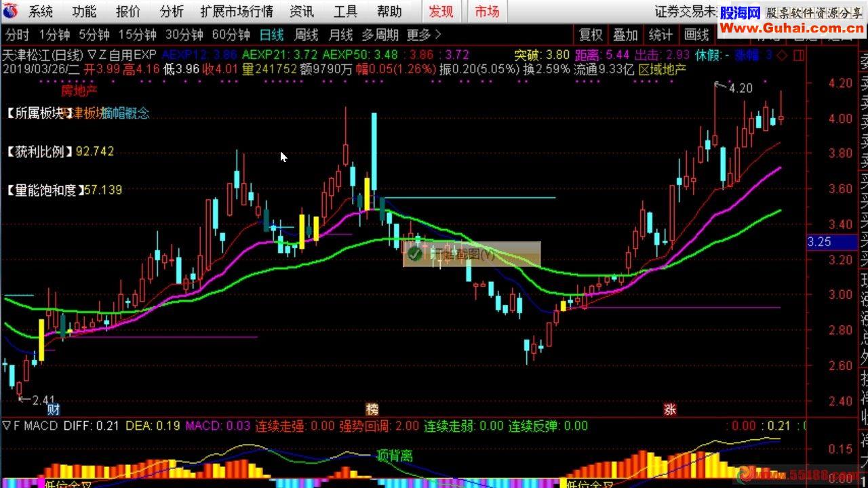This screenshot has width=868, height=488.
Task: Click the 区域地产 sector label
Action: tap(663, 68)
